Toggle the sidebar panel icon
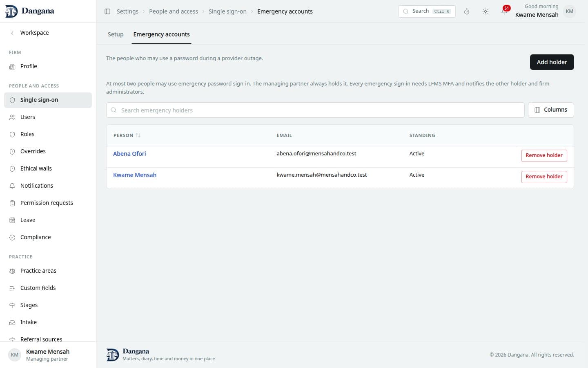Screen dimensions: 588x368 point(107,11)
